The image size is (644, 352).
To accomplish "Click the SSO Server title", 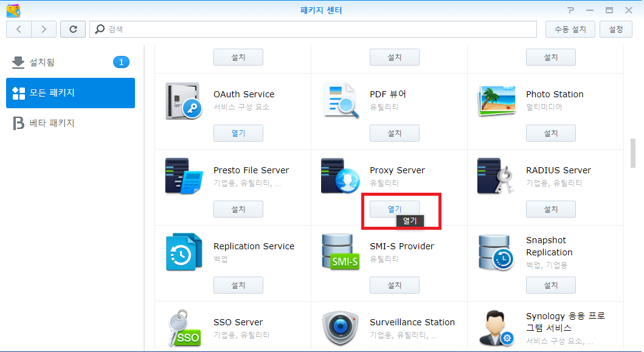I will (x=238, y=322).
